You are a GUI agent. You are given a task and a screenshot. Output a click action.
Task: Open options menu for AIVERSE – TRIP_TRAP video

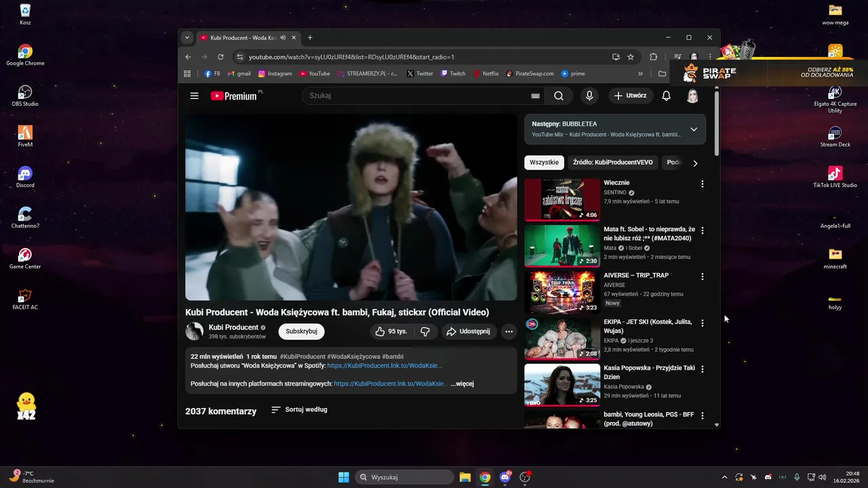702,277
